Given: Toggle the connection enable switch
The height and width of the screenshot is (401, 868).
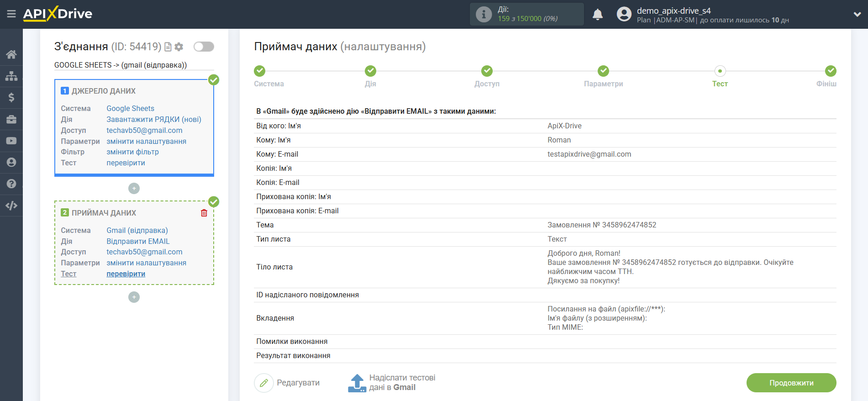Looking at the screenshot, I should (204, 47).
